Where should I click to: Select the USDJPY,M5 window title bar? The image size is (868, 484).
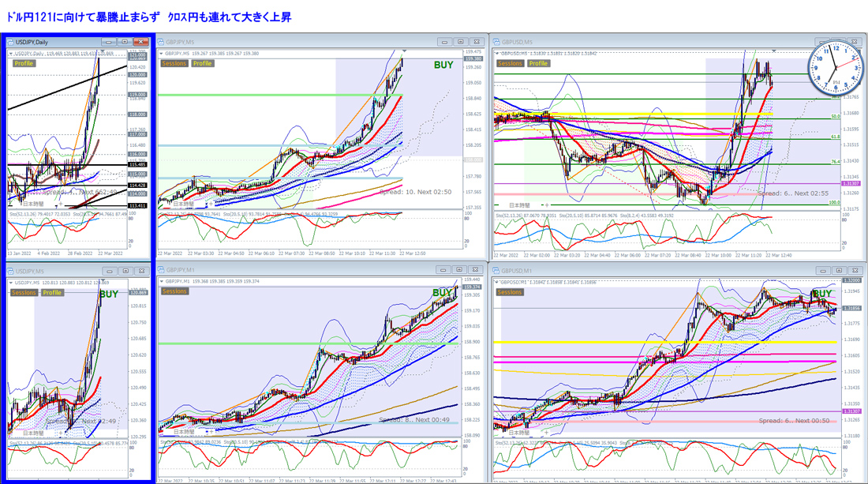(78, 272)
